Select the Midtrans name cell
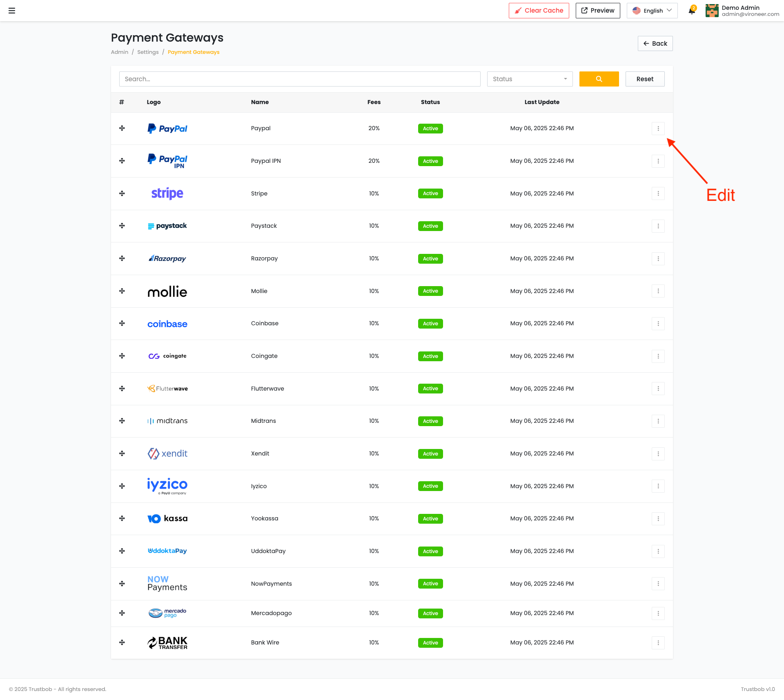 click(x=263, y=421)
